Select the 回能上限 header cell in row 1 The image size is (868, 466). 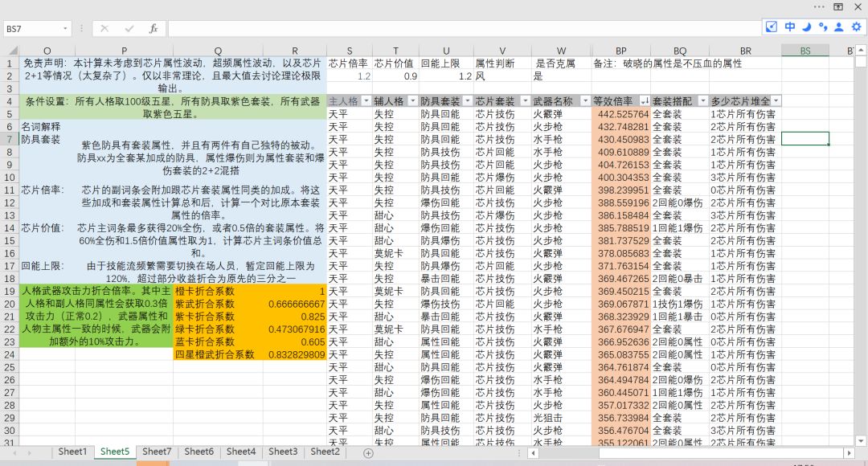(x=446, y=63)
